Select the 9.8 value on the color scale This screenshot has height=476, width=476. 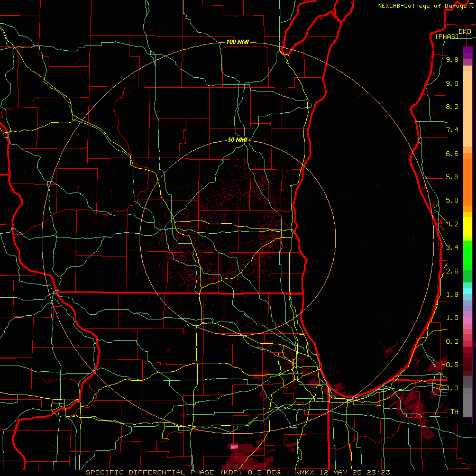pos(452,59)
